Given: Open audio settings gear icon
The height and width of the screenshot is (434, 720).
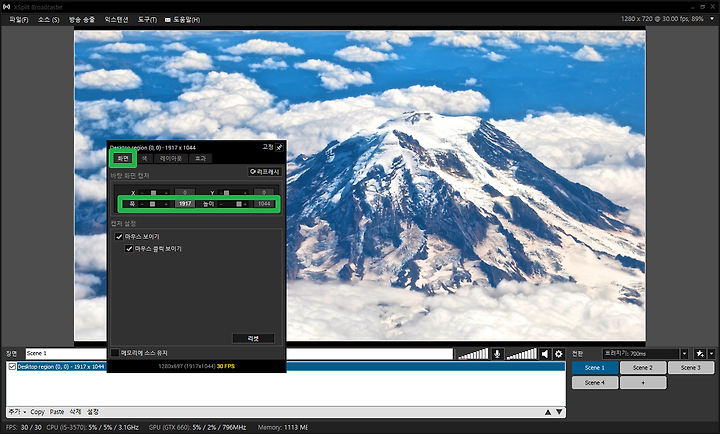Looking at the screenshot, I should click(x=559, y=354).
